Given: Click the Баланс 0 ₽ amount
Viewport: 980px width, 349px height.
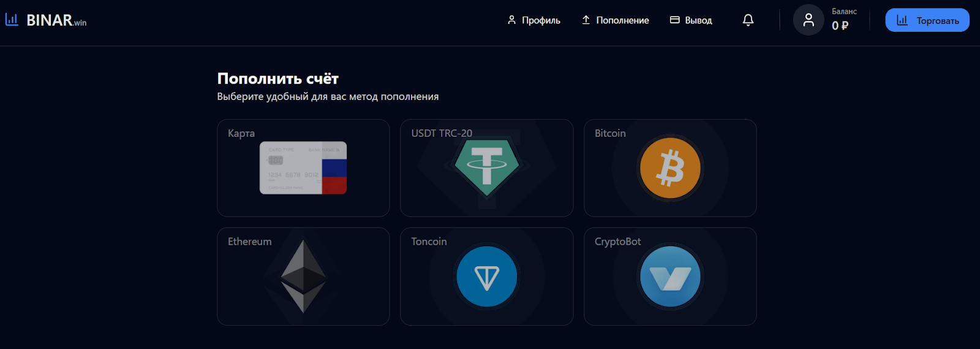Looking at the screenshot, I should 840,26.
